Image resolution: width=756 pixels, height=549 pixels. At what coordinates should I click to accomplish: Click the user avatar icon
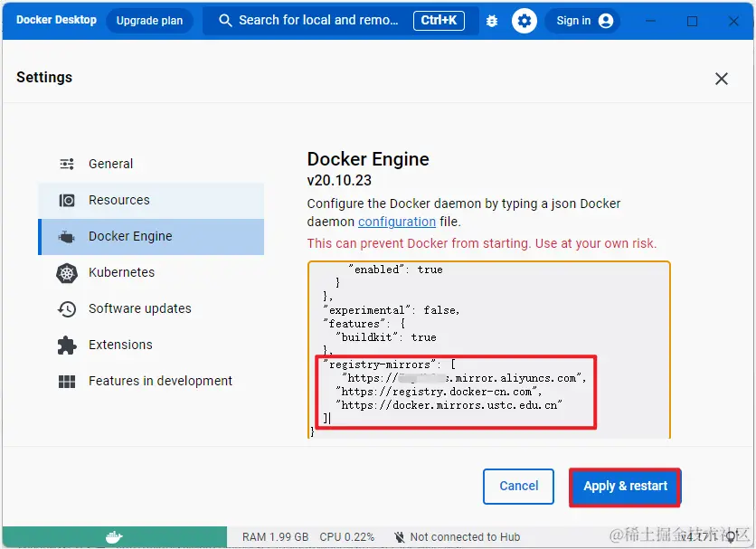tap(606, 21)
